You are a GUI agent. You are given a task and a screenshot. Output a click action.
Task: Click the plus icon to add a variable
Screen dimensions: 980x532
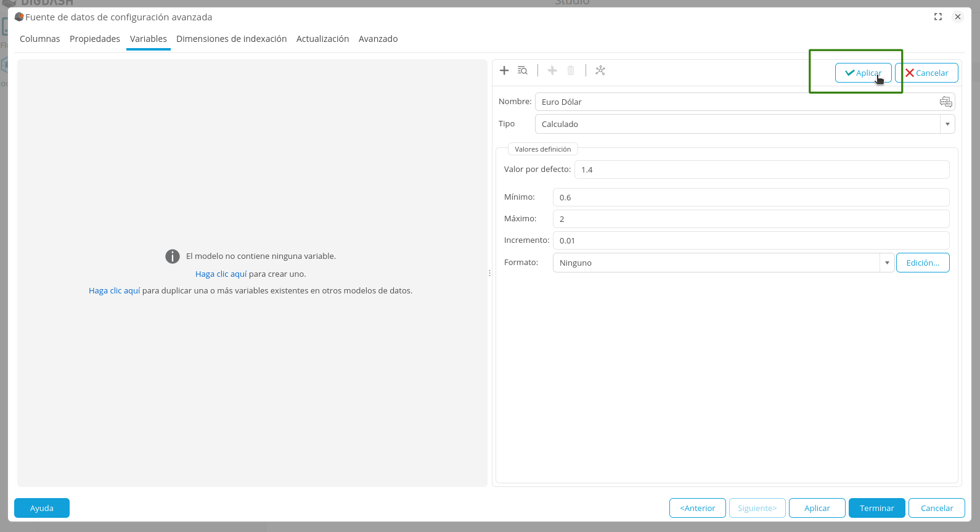pos(504,70)
